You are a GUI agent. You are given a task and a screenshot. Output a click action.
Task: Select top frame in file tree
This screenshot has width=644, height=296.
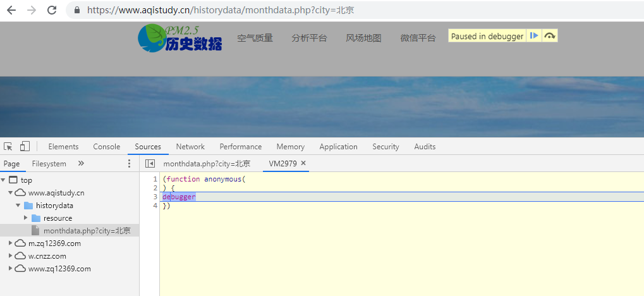27,180
